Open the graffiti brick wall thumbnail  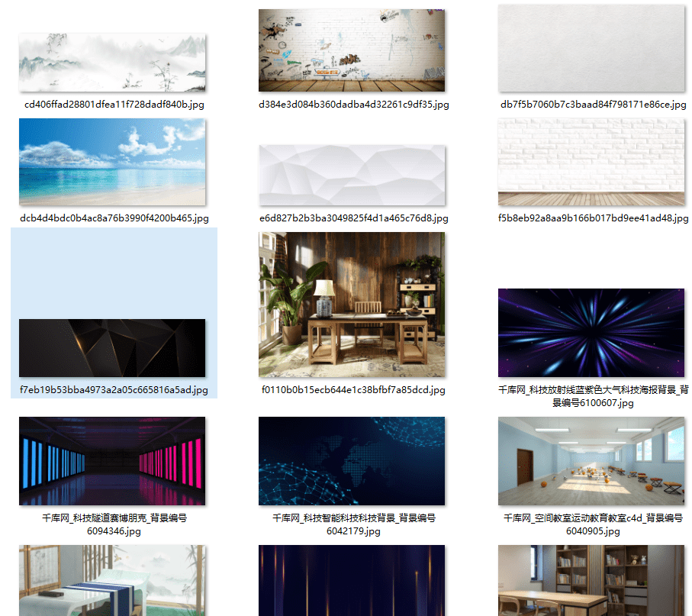[x=352, y=50]
